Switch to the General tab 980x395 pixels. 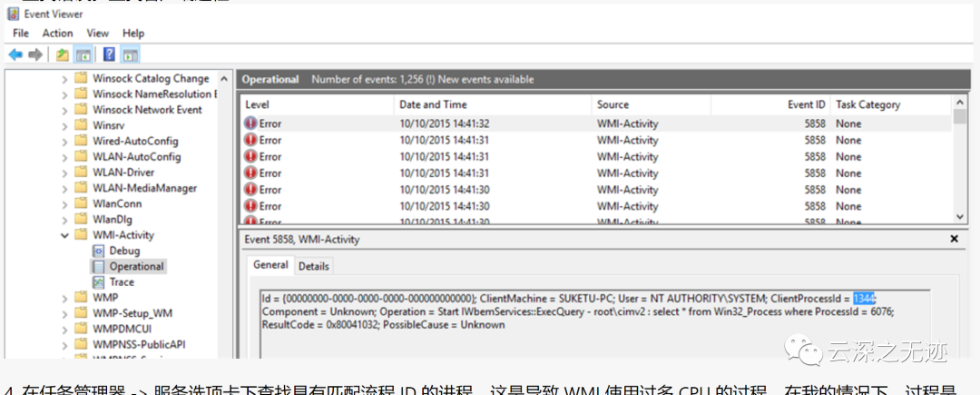270,265
